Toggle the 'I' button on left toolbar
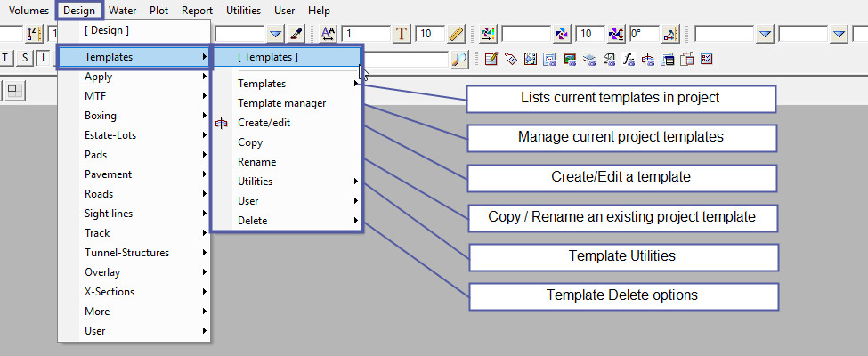 click(x=43, y=59)
